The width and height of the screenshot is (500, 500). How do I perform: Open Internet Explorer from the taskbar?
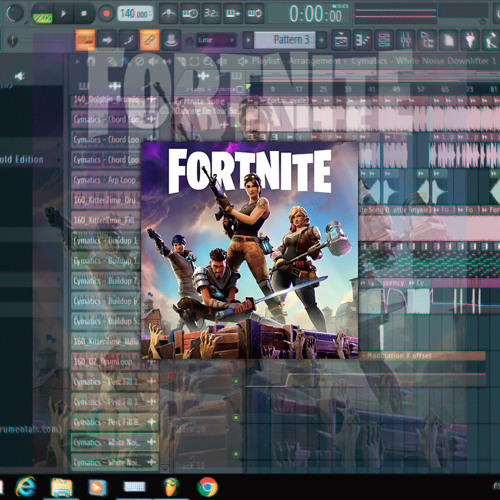click(x=26, y=487)
